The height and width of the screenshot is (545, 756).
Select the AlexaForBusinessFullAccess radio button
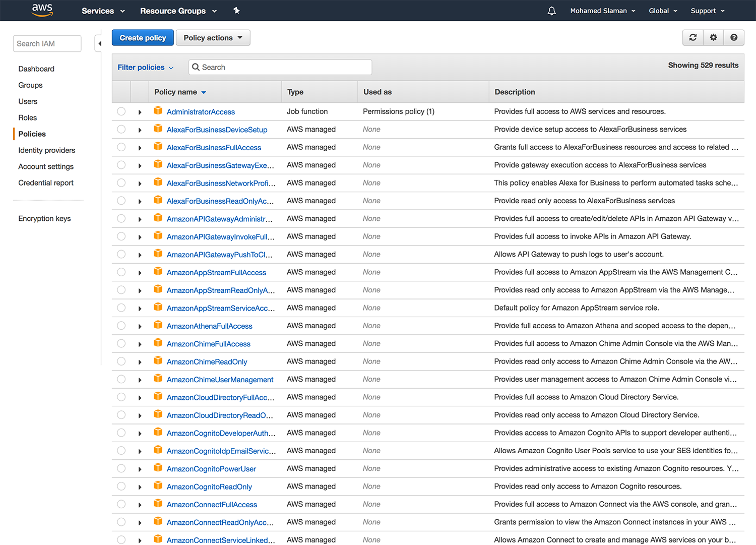[x=121, y=147]
